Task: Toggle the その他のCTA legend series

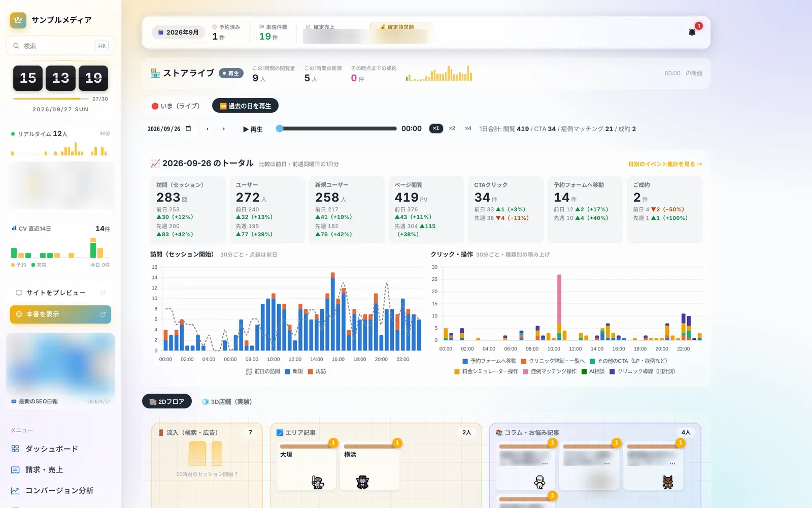Action: click(628, 361)
